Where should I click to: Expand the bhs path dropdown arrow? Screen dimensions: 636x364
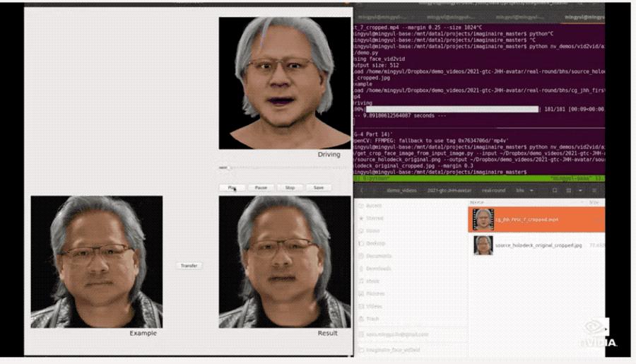tap(531, 190)
